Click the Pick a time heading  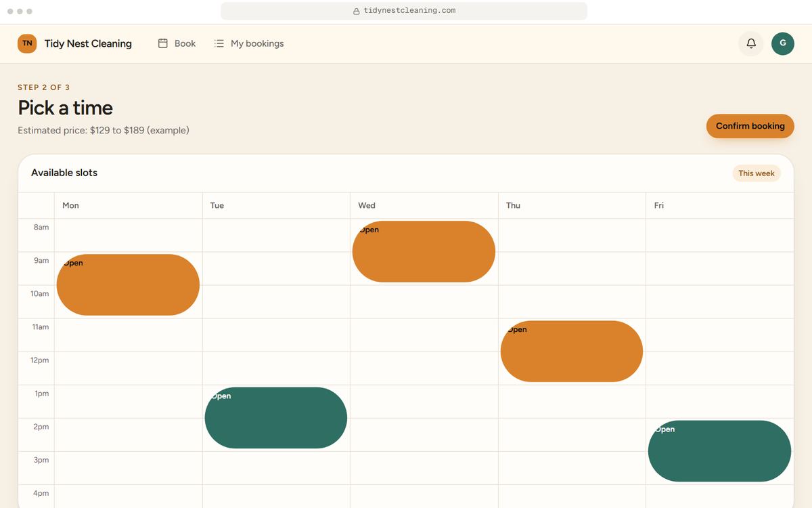(x=65, y=108)
